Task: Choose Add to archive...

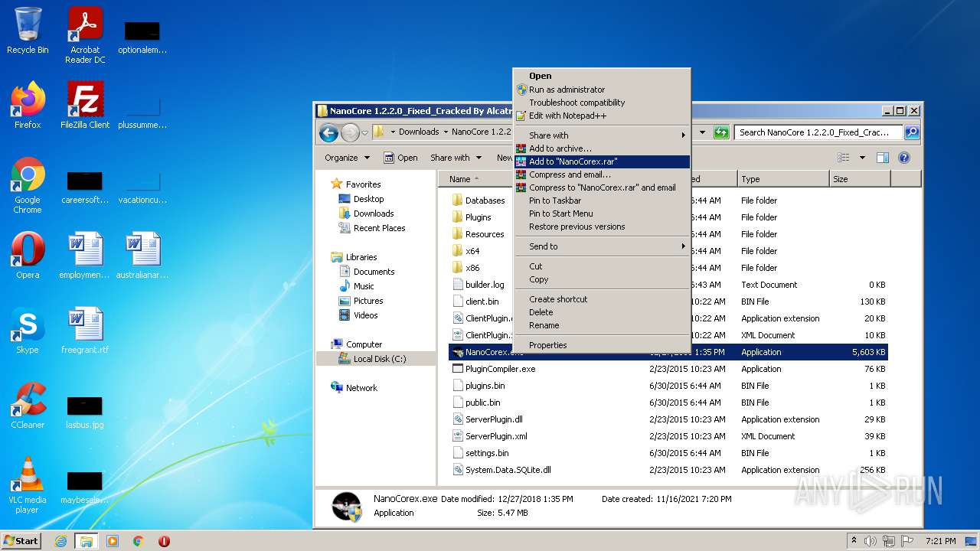Action: pos(603,148)
